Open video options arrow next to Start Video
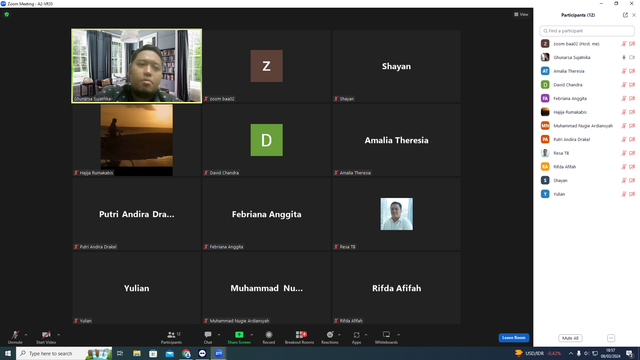Image resolution: width=640 pixels, height=360 pixels. tap(58, 335)
